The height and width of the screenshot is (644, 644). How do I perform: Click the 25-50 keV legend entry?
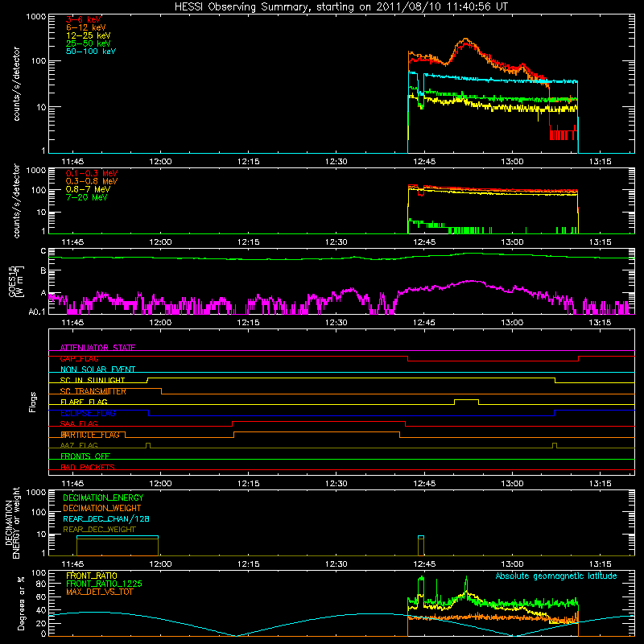click(x=89, y=43)
